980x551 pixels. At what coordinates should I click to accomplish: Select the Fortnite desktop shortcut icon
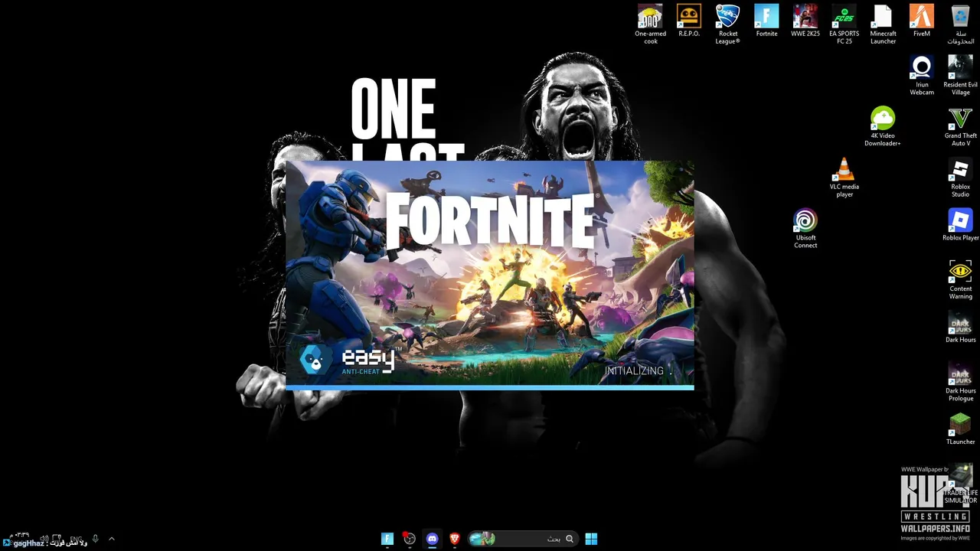coord(766,21)
